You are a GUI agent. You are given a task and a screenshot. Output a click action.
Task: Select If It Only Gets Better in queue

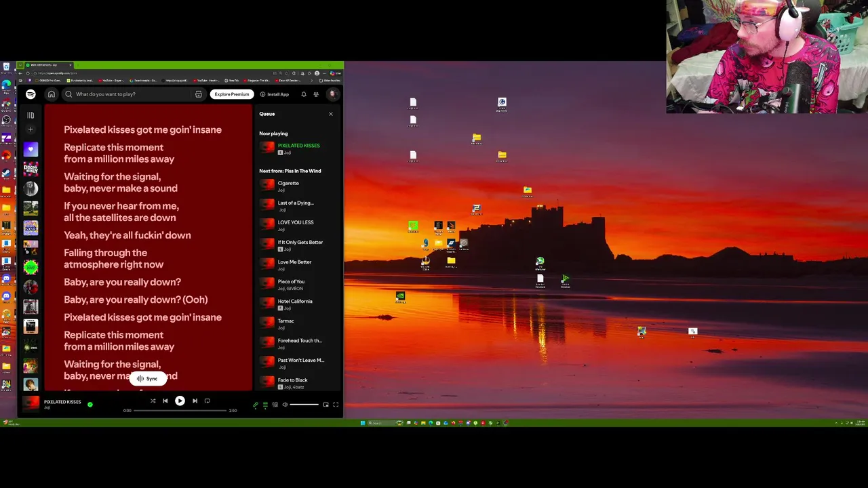298,245
